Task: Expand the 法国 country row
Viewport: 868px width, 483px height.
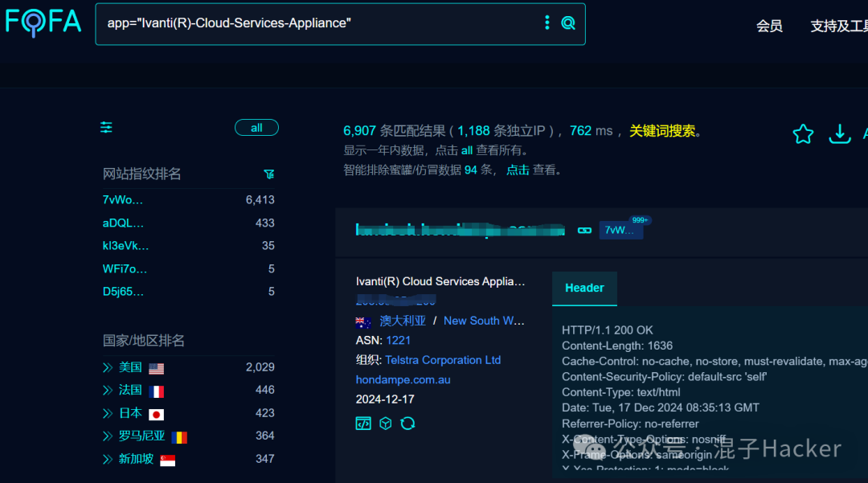Action: (108, 391)
